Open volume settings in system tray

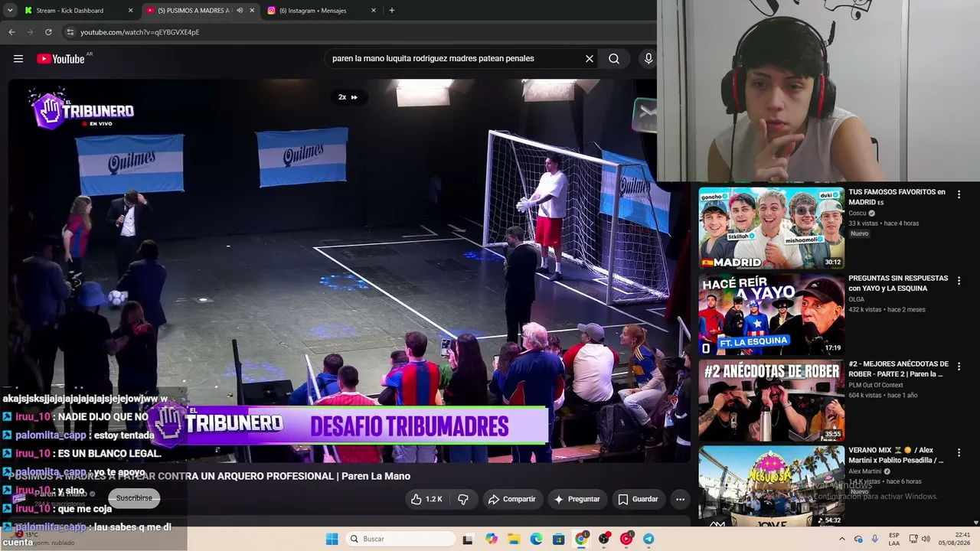pyautogui.click(x=926, y=539)
